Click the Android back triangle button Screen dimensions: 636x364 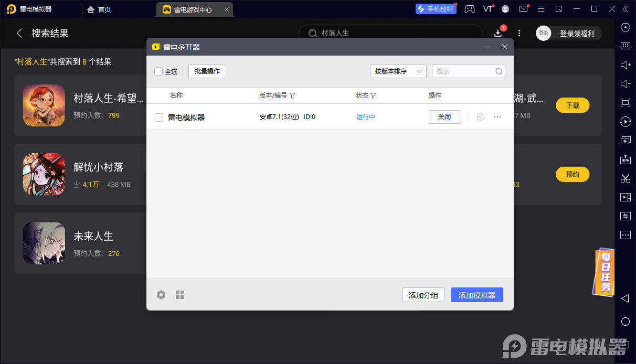pos(625,298)
